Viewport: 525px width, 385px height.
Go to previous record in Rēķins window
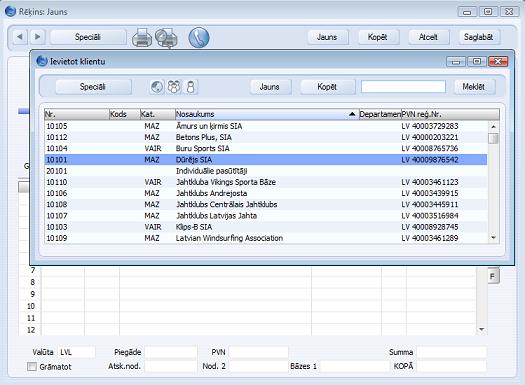tap(20, 36)
